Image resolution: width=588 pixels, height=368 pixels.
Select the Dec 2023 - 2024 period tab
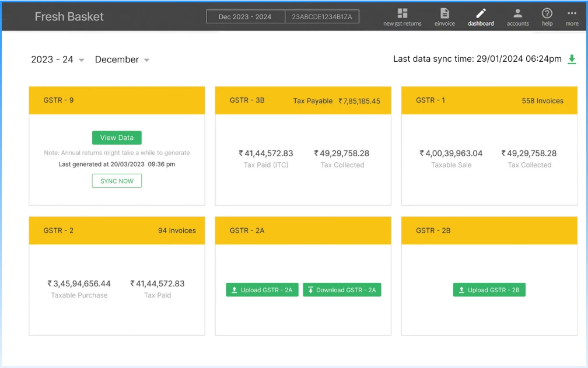244,16
